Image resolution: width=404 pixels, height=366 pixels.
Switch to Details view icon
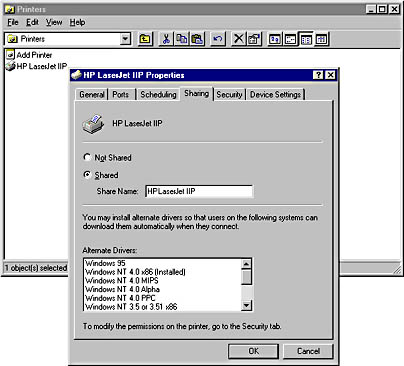pos(322,39)
